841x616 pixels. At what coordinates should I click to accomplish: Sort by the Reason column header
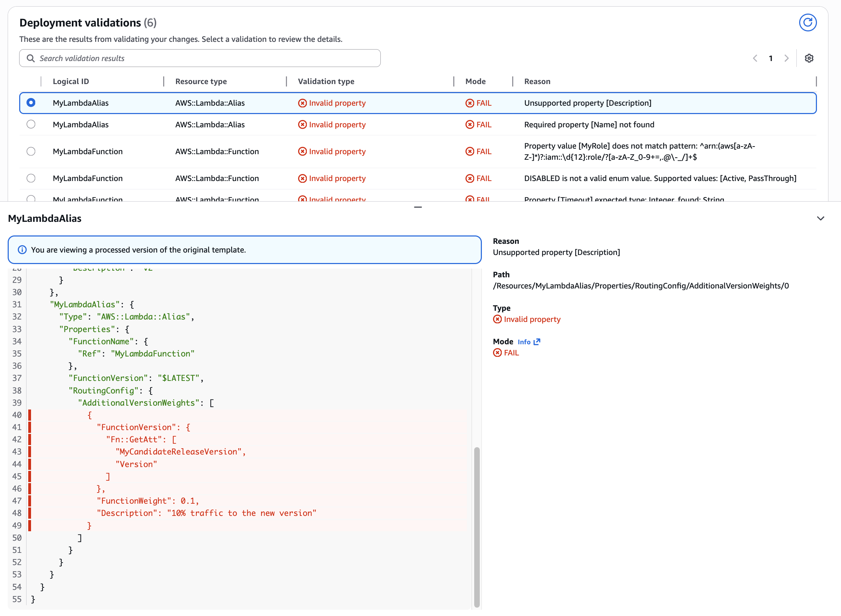click(x=537, y=81)
